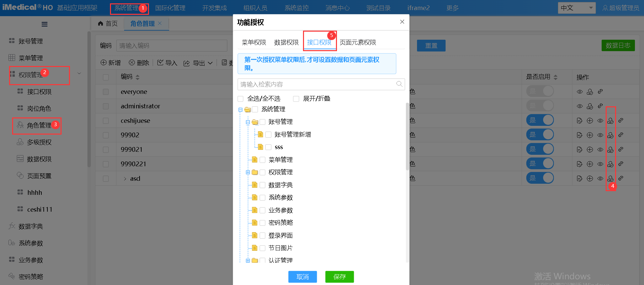Click the view eye icon for administrator
This screenshot has height=285, width=644.
(x=580, y=106)
